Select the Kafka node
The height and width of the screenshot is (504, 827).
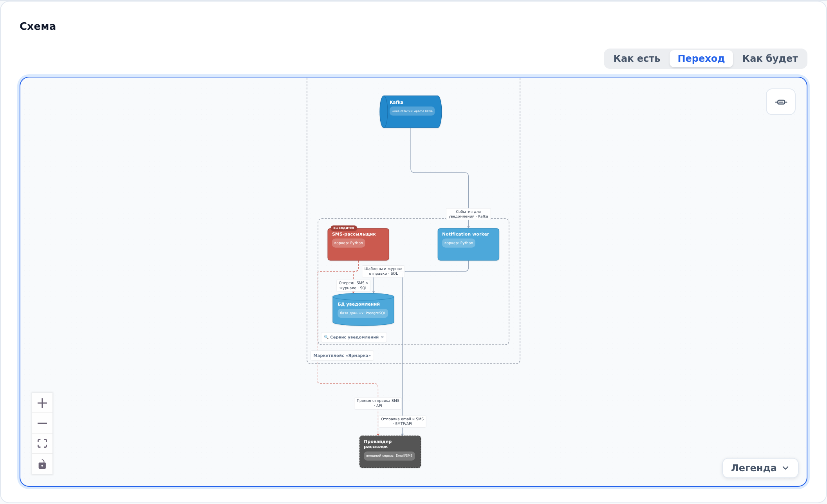411,112
